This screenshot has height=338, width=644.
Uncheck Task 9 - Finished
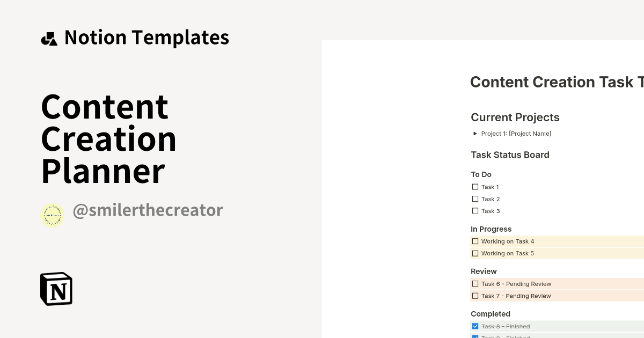pos(475,337)
